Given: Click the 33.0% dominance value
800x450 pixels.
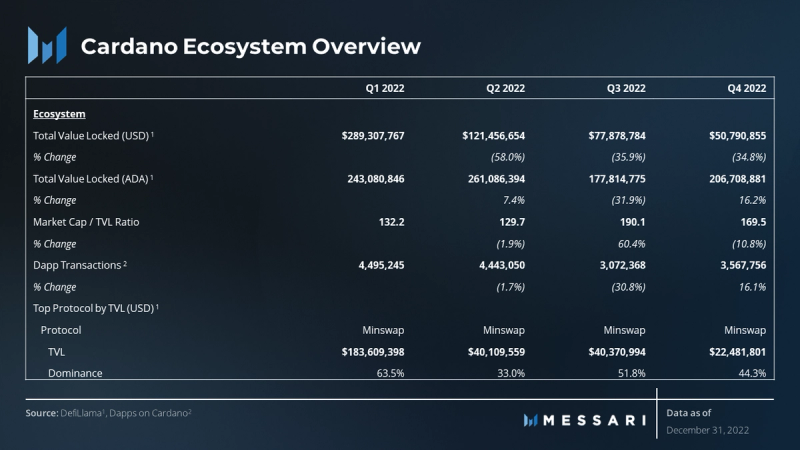Looking at the screenshot, I should click(511, 373).
